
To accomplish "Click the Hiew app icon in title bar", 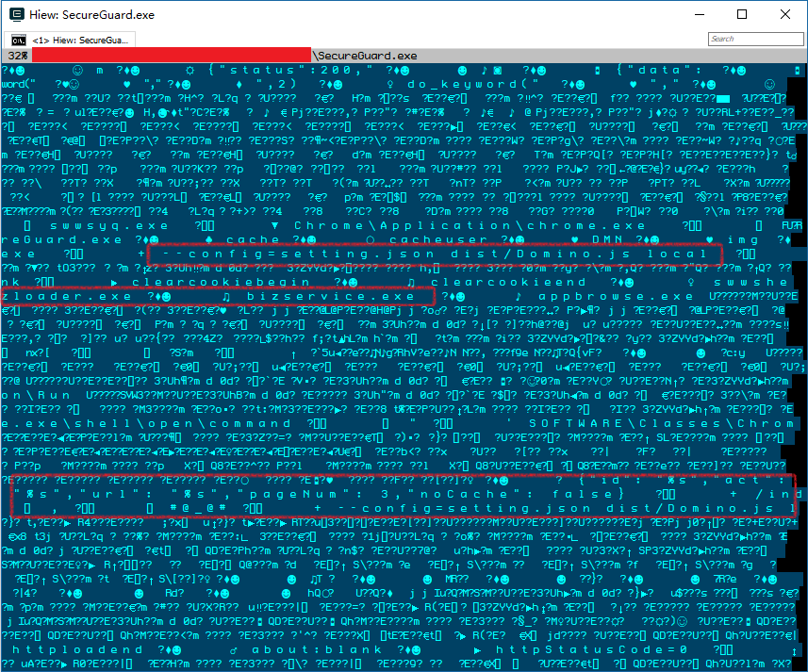I will [x=16, y=14].
